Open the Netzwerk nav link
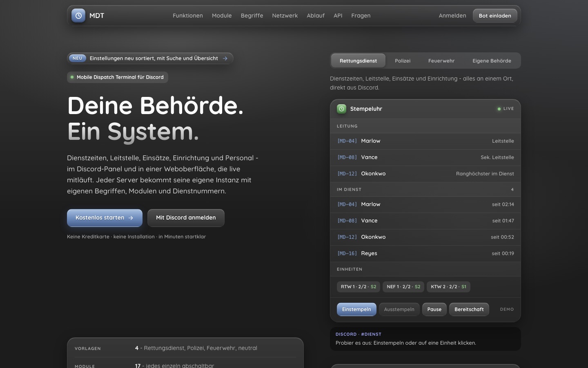 [285, 16]
